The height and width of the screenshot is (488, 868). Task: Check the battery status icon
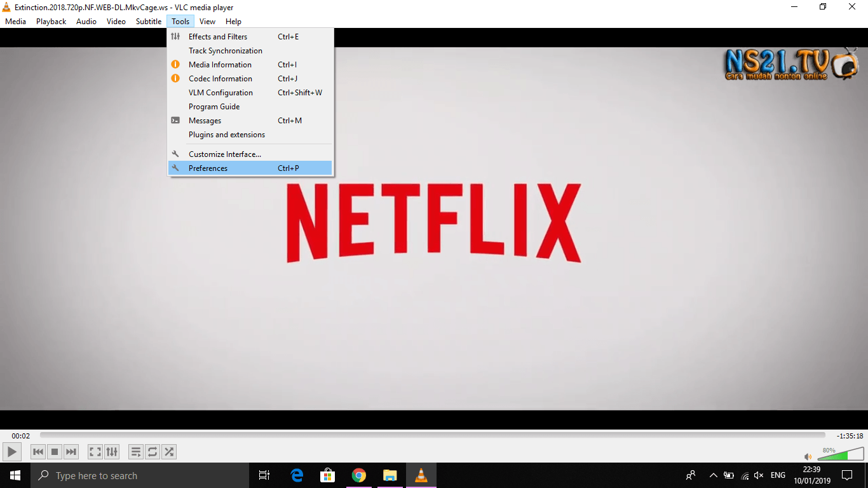coord(729,475)
